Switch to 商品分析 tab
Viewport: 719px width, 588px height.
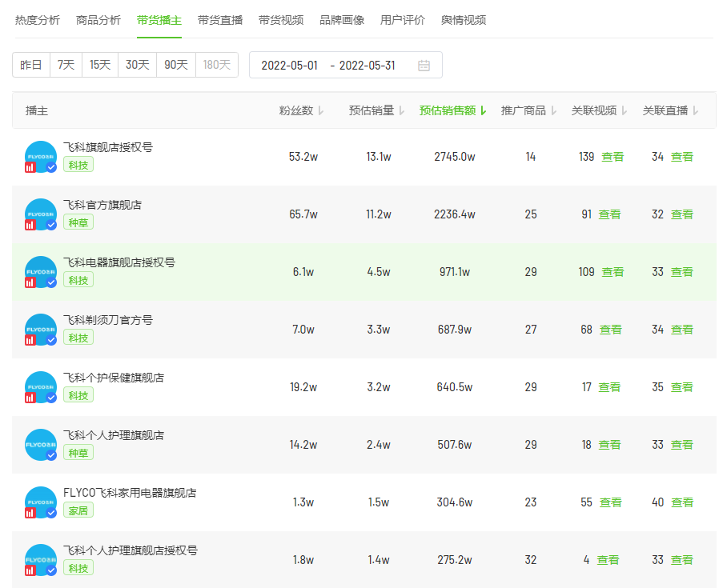pos(98,20)
